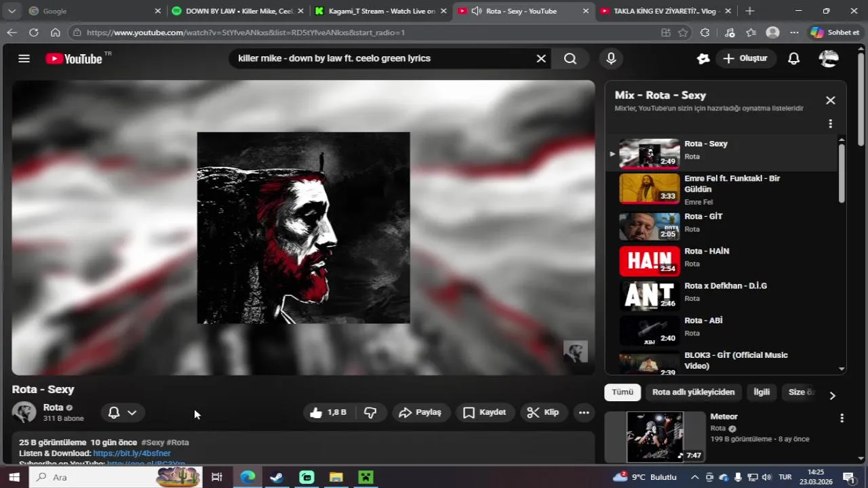868x488 pixels.
Task: Select Rota - ABİ in playlist
Action: [x=722, y=330]
